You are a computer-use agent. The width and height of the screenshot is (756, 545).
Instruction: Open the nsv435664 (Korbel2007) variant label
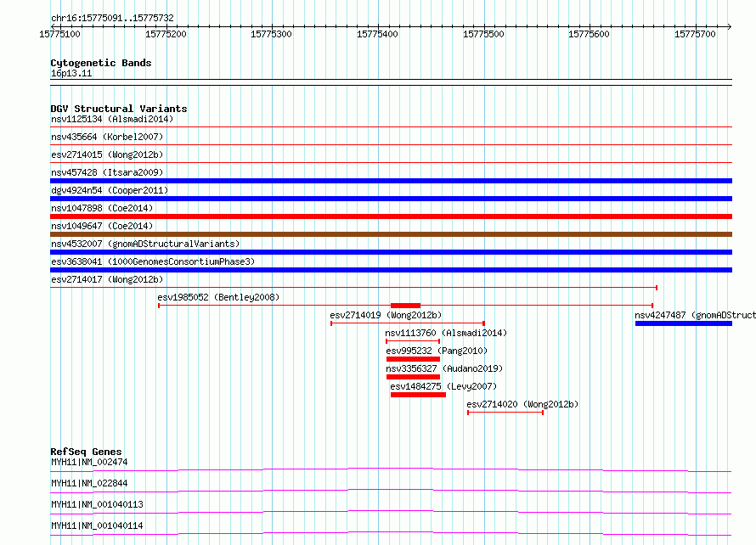[107, 137]
